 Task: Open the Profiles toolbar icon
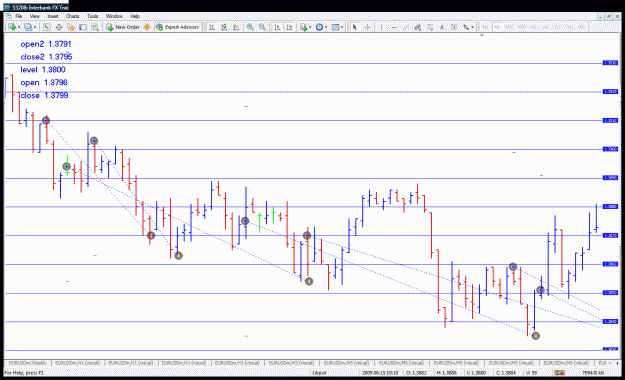[x=28, y=27]
